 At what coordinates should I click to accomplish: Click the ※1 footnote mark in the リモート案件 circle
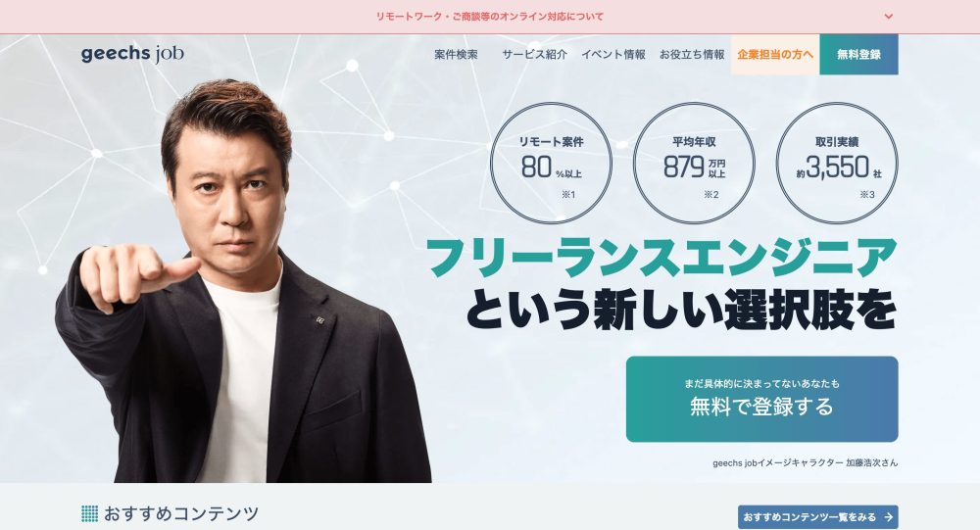[x=568, y=194]
